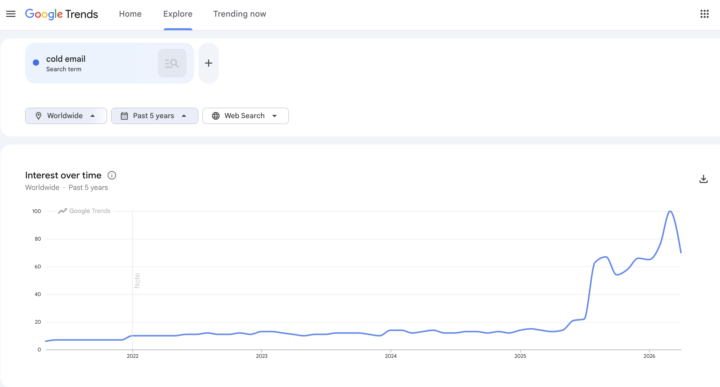
Task: Click the globe icon in Web Search filter
Action: point(215,116)
